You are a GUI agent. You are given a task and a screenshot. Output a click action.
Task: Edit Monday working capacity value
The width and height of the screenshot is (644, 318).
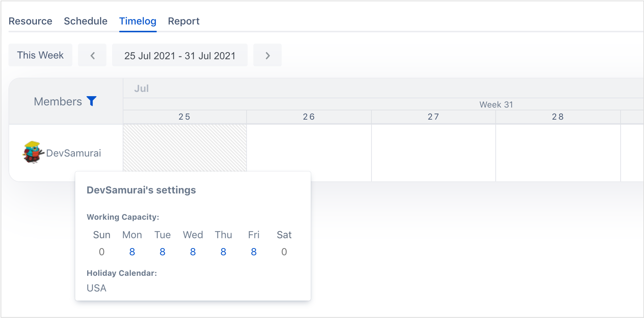coord(132,252)
